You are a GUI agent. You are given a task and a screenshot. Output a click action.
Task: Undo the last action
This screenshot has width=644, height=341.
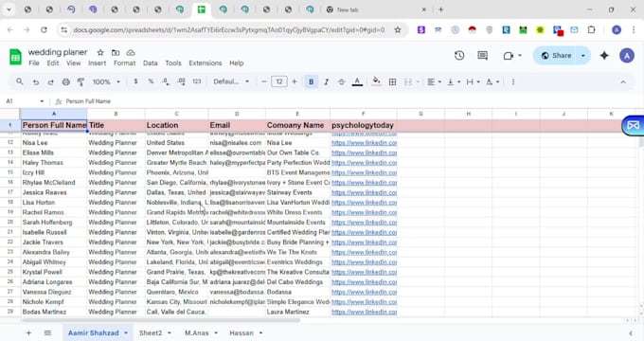coord(36,82)
